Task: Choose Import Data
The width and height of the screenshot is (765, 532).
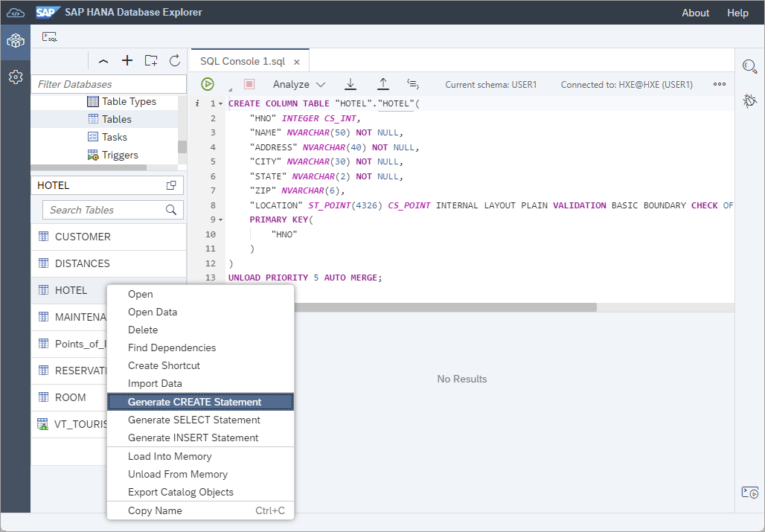Action: (x=200, y=384)
